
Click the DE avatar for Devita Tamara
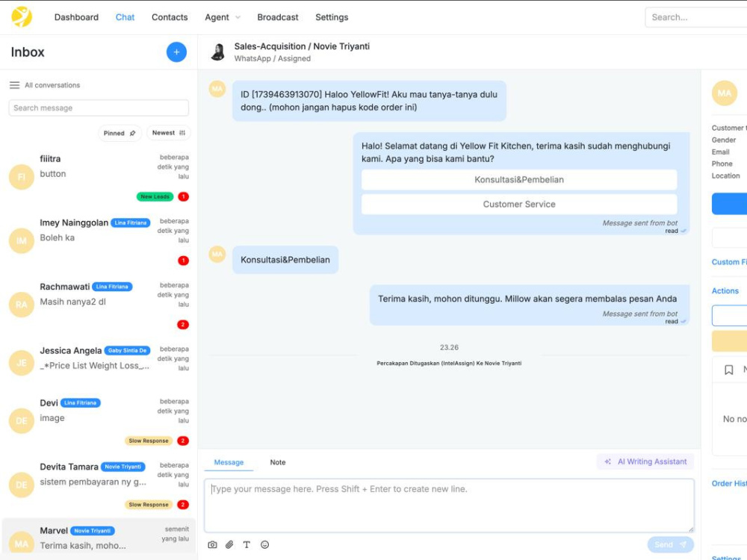click(22, 485)
